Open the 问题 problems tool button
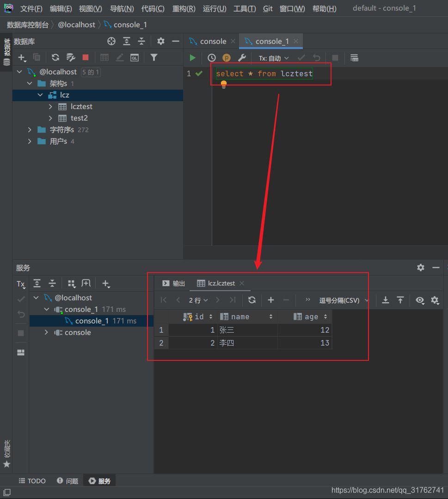 (x=68, y=481)
